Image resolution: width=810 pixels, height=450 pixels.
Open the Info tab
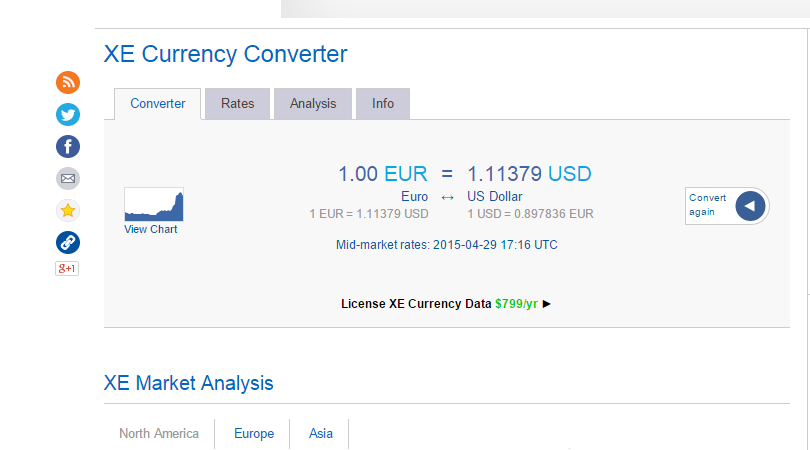[x=383, y=104]
